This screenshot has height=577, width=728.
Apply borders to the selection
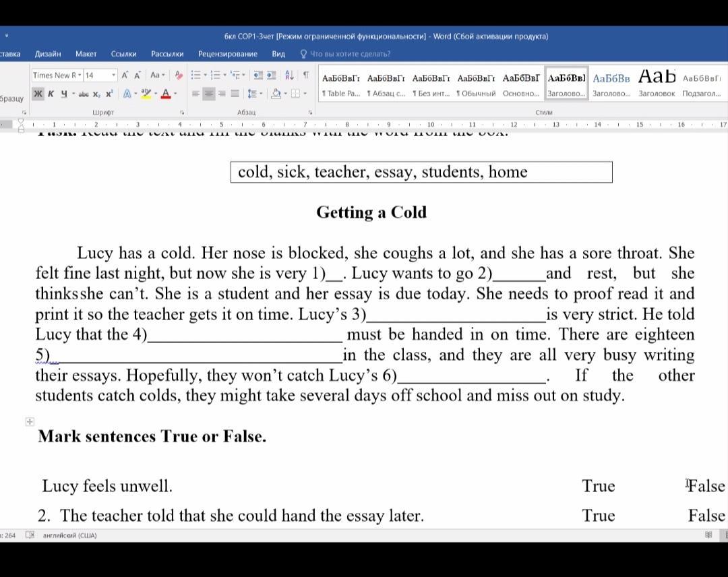[x=295, y=94]
